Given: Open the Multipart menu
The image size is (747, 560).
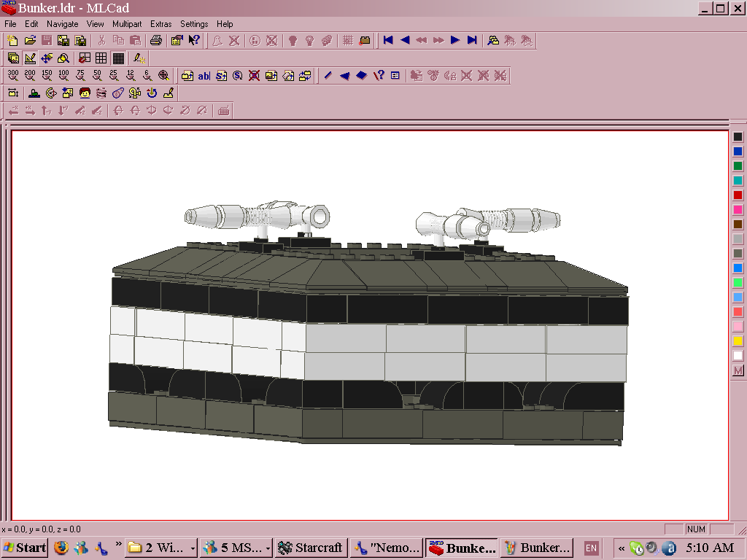Looking at the screenshot, I should [x=127, y=24].
